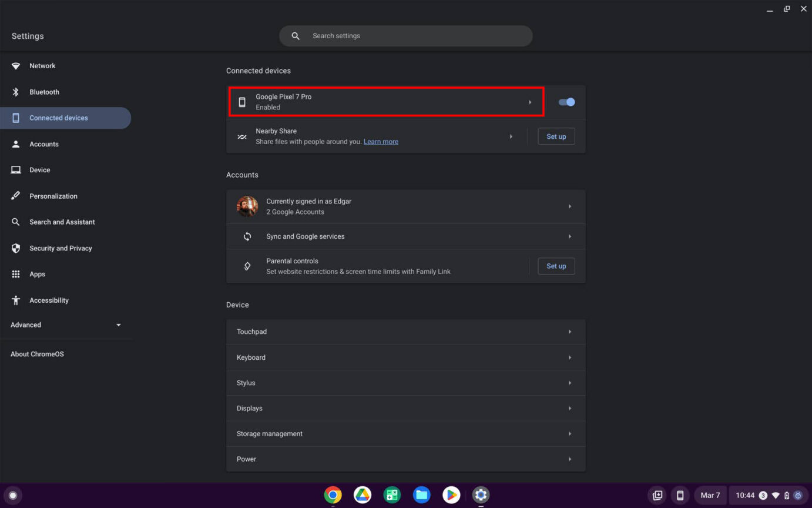The width and height of the screenshot is (812, 508).
Task: Open the Search settings field
Action: coord(405,36)
